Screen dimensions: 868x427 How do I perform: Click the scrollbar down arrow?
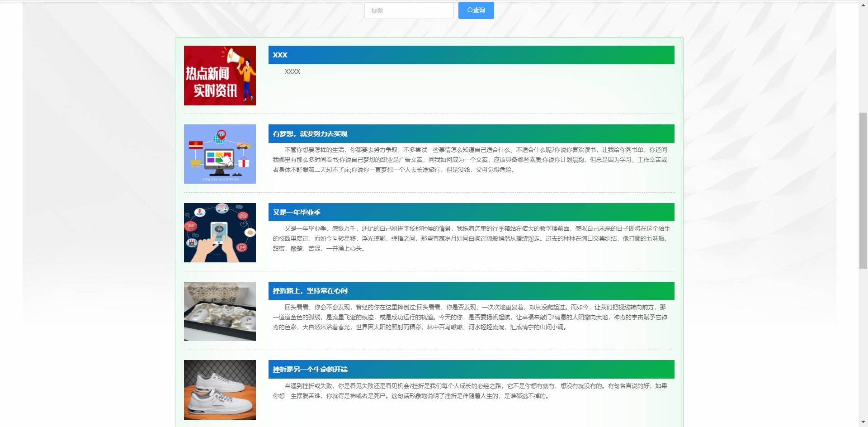tap(863, 422)
